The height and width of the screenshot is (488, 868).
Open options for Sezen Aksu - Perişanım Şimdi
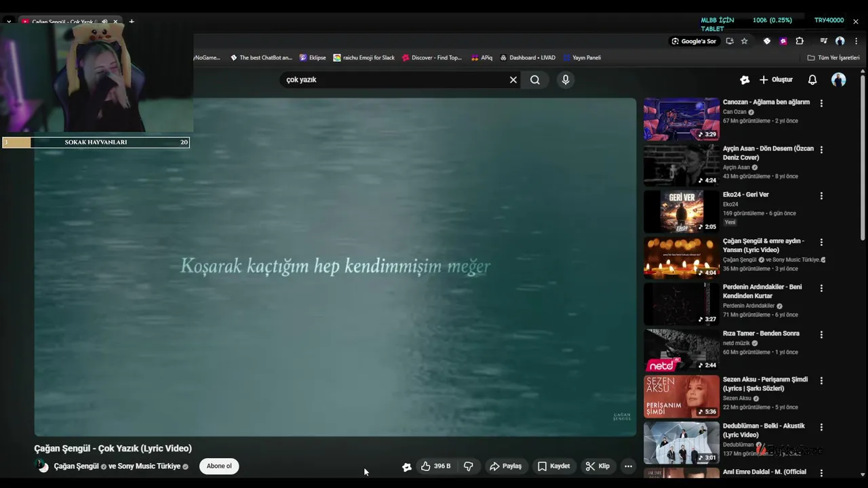tap(821, 381)
